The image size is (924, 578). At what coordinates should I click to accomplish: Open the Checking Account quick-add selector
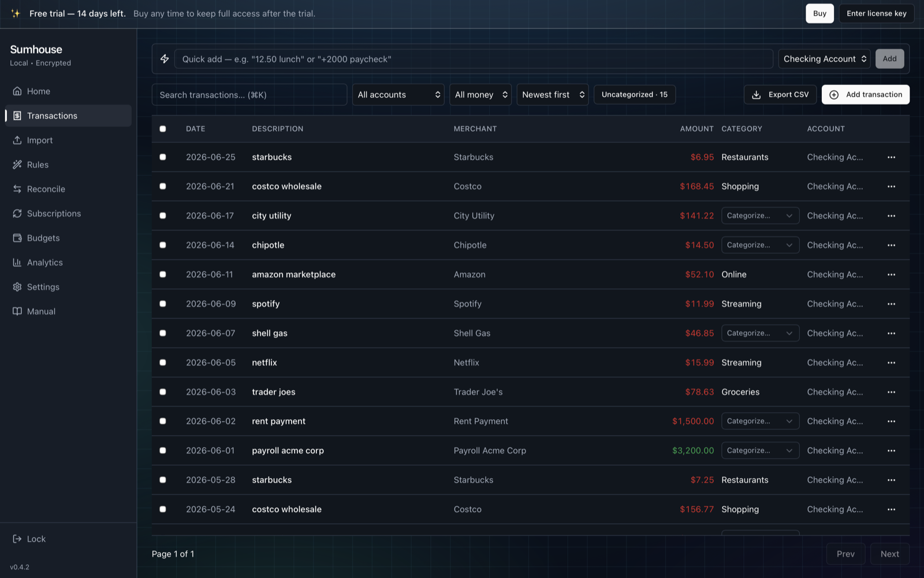tap(824, 59)
